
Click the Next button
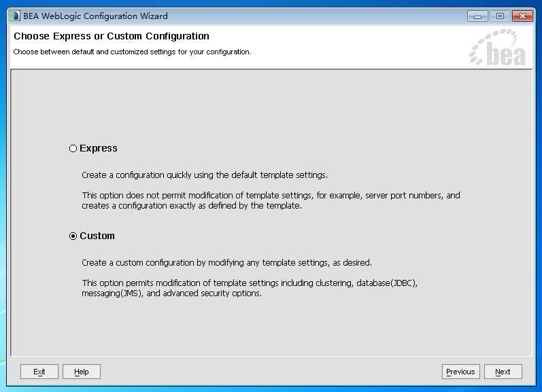[503, 372]
